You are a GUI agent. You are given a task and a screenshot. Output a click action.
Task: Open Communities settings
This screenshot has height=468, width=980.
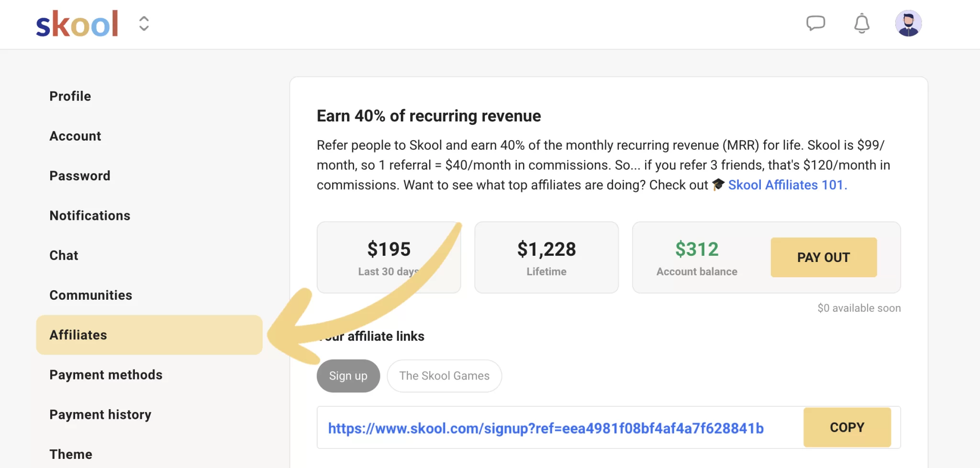[x=91, y=295]
